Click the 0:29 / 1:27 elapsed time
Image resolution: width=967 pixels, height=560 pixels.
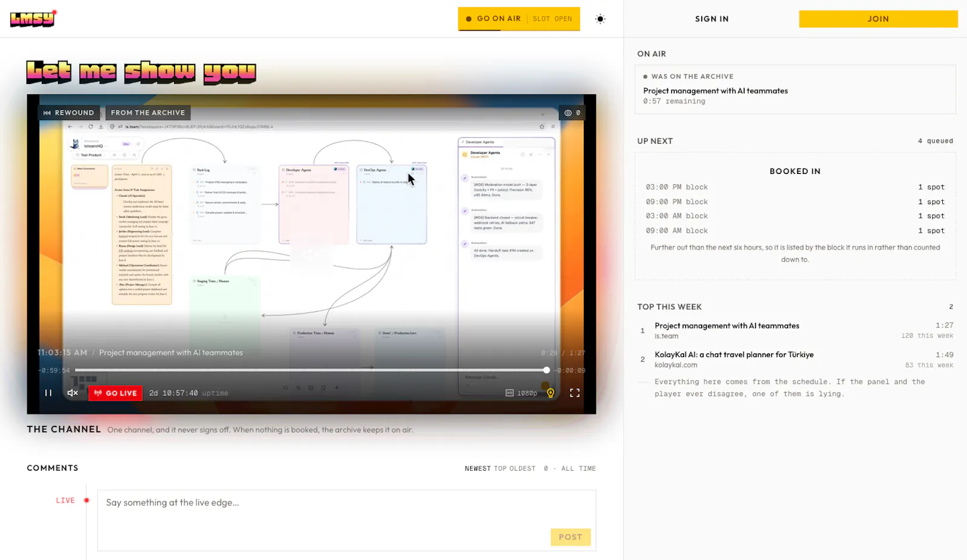click(563, 353)
